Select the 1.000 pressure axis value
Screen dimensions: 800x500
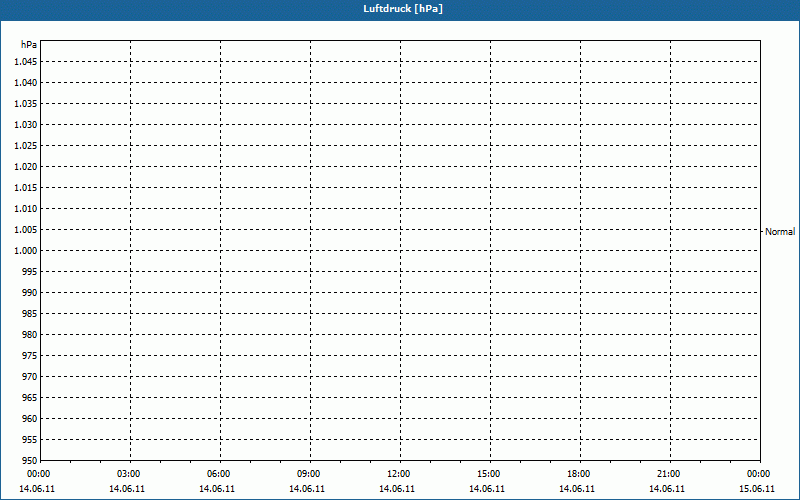(x=25, y=250)
